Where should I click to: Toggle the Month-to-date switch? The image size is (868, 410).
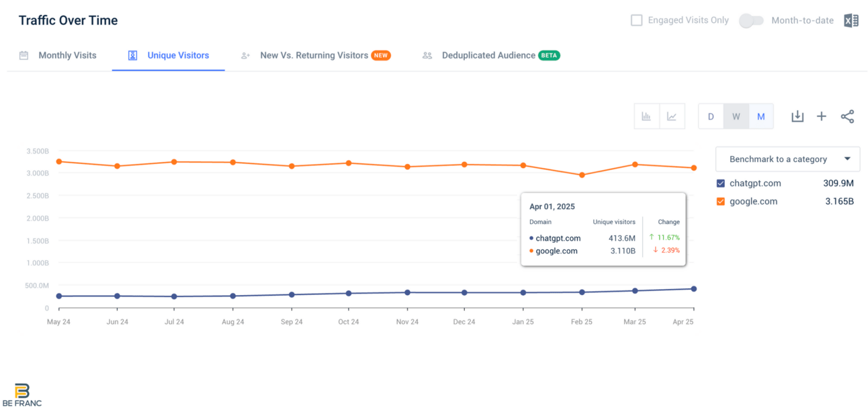click(751, 20)
